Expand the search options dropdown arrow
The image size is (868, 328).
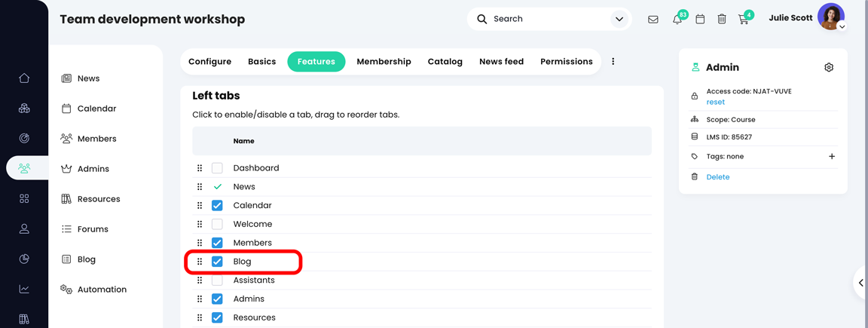click(x=619, y=20)
